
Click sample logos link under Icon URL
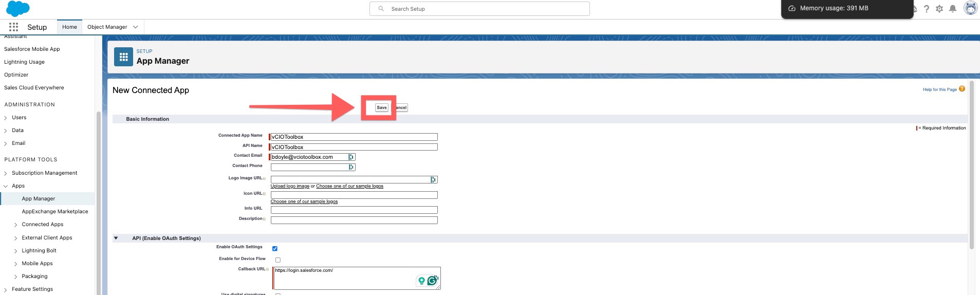[304, 201]
